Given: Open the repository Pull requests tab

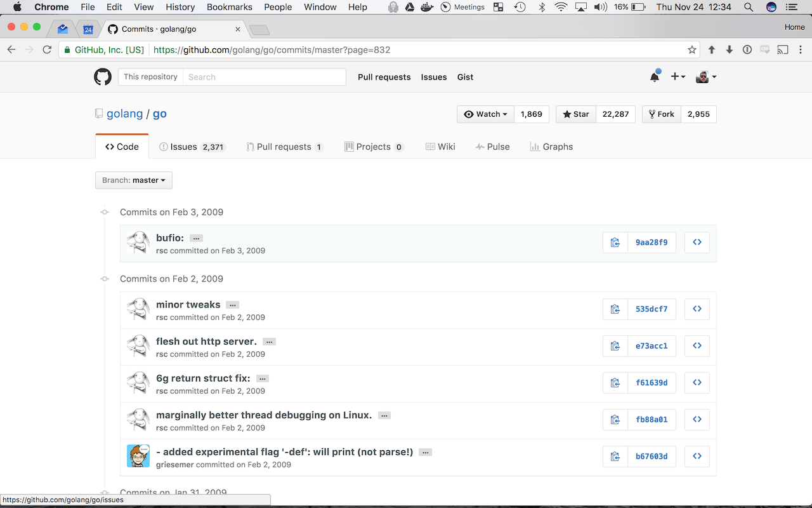Looking at the screenshot, I should tap(285, 147).
